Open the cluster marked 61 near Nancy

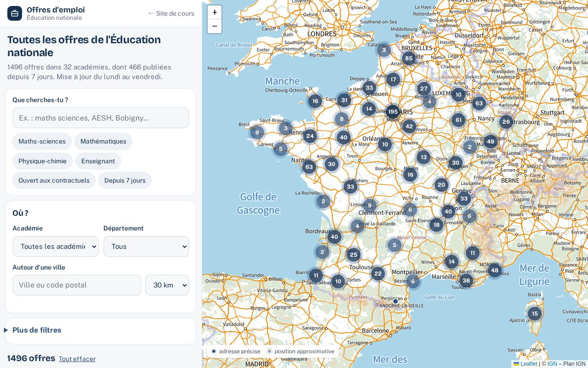click(x=458, y=120)
